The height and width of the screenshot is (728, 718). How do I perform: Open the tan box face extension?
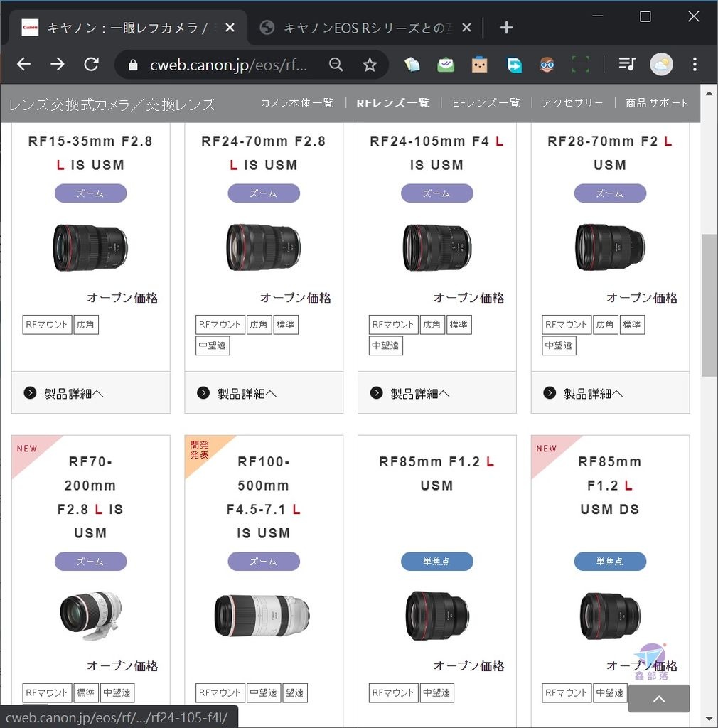tap(479, 65)
